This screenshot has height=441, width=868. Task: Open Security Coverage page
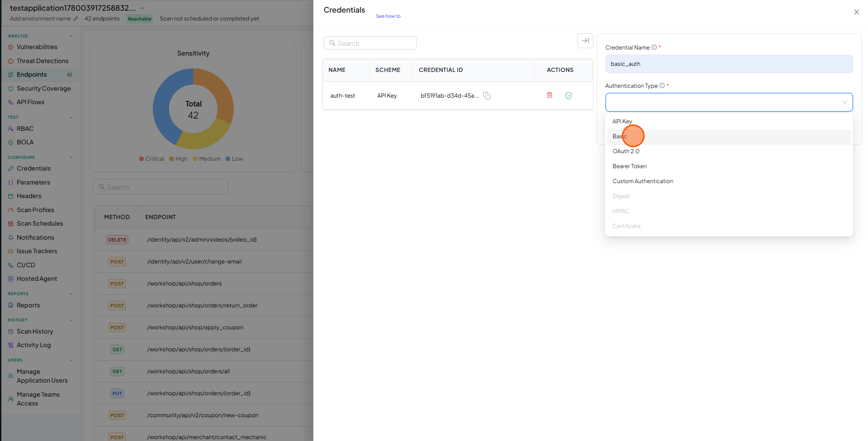click(44, 89)
